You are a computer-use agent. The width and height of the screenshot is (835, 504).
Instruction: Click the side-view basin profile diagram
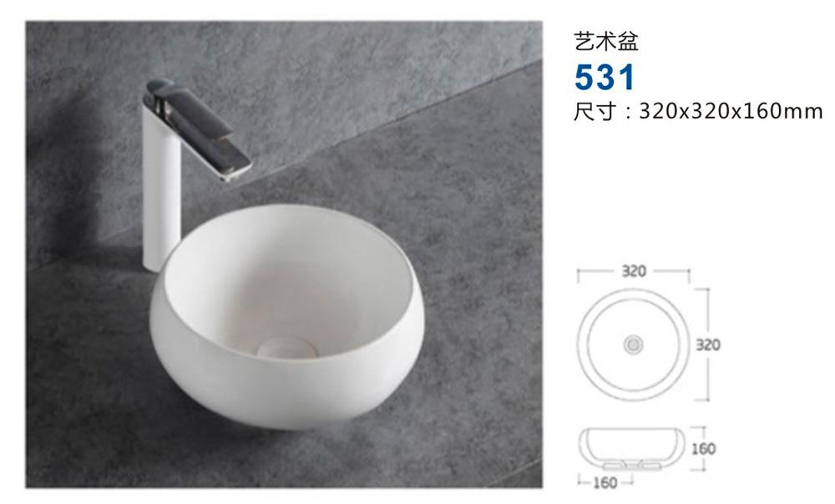point(631,448)
